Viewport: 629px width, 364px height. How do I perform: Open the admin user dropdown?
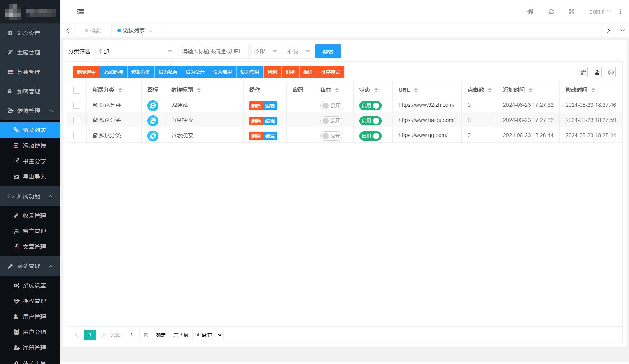click(x=600, y=12)
